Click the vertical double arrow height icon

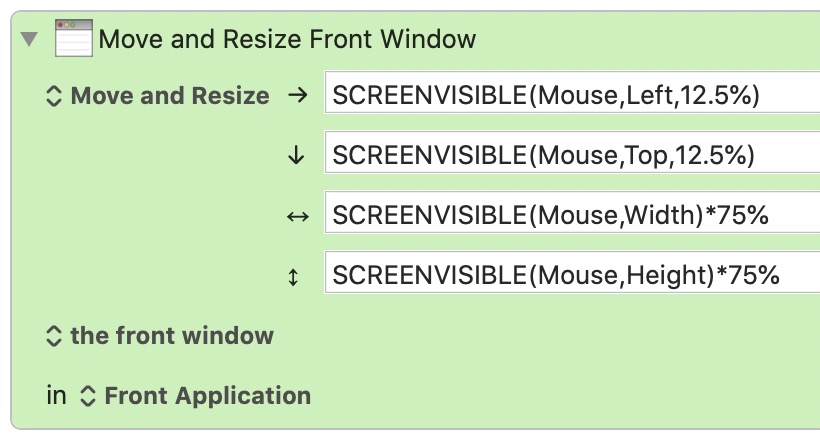click(x=293, y=277)
